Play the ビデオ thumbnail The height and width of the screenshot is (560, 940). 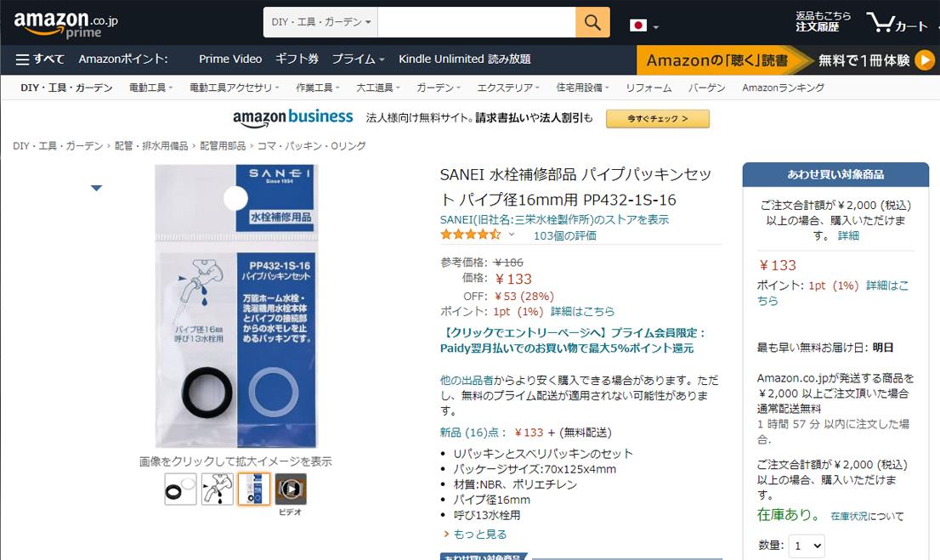click(291, 489)
